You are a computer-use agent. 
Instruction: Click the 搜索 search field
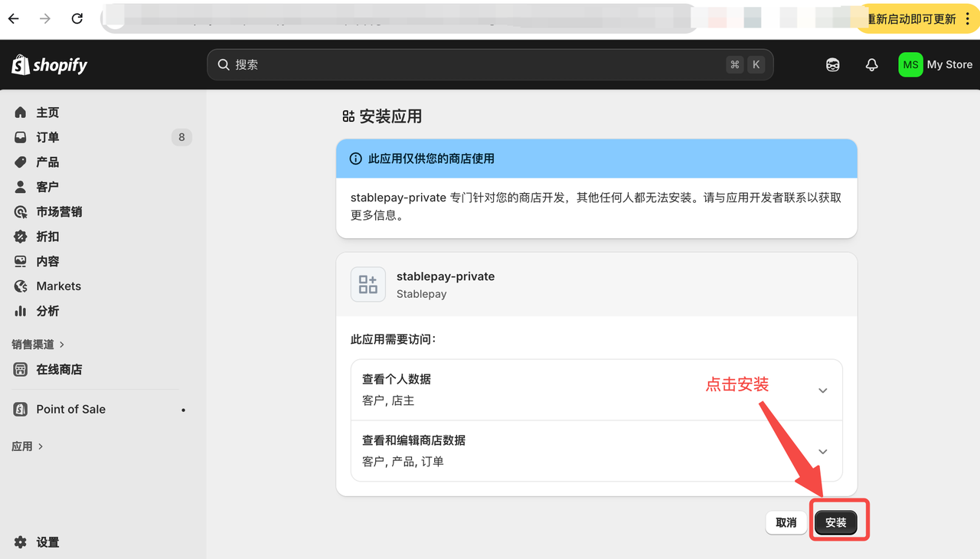click(490, 64)
